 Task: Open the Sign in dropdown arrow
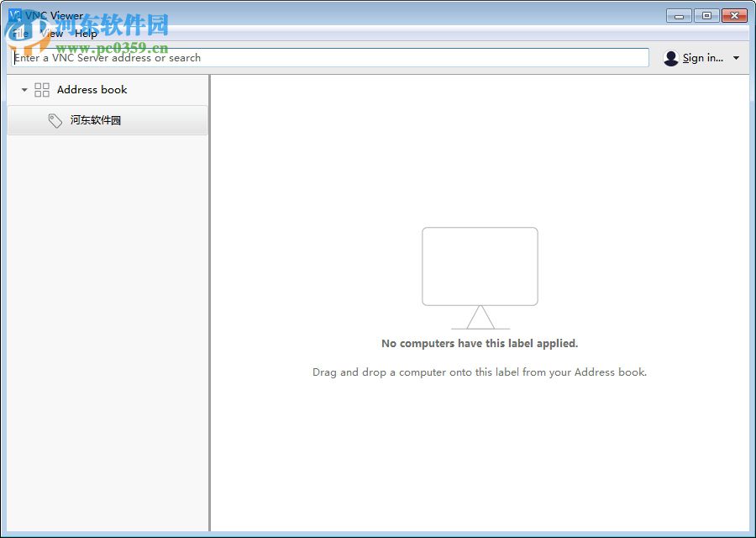tap(734, 58)
